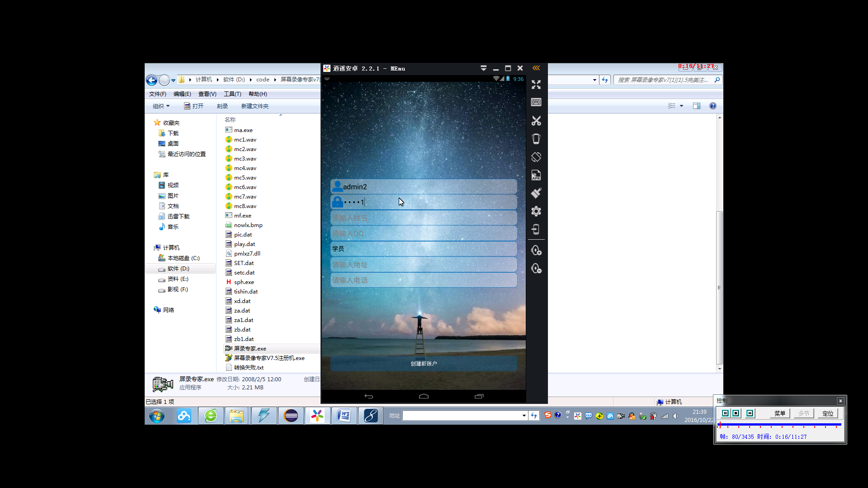The image size is (868, 488).
Task: Click the 名称 column header
Action: [230, 120]
